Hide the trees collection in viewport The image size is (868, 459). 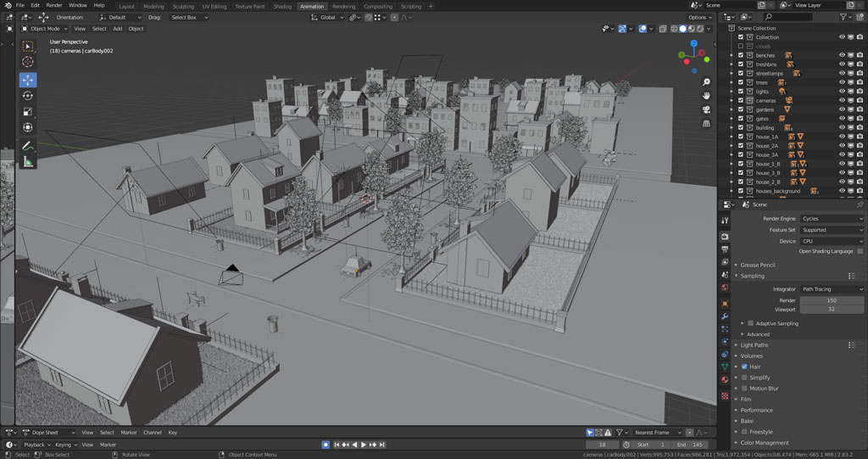pyautogui.click(x=842, y=82)
